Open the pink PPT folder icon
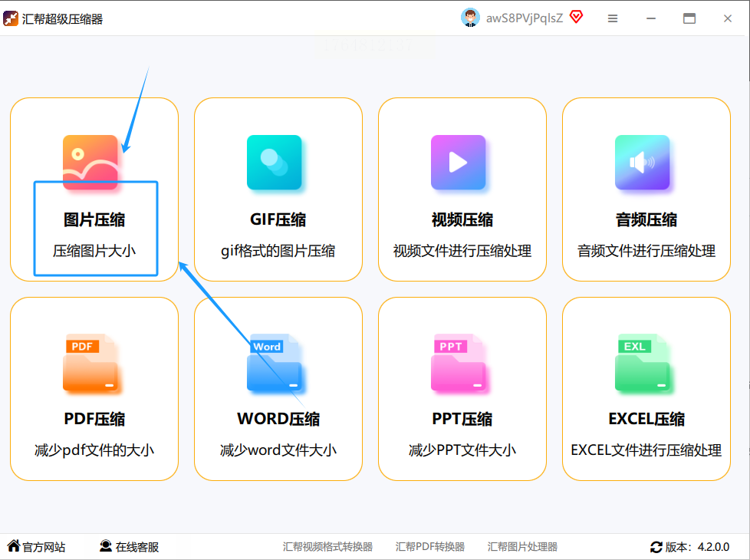The image size is (750, 560). tap(459, 363)
